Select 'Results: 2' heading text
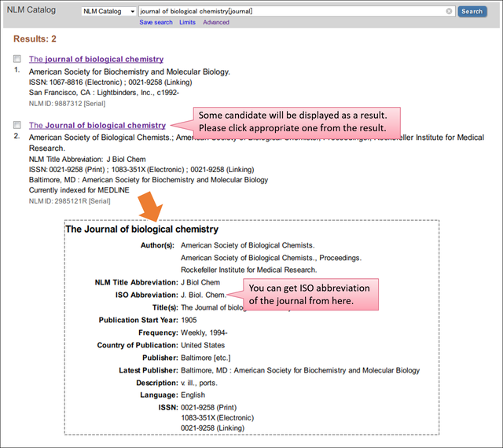 point(35,39)
